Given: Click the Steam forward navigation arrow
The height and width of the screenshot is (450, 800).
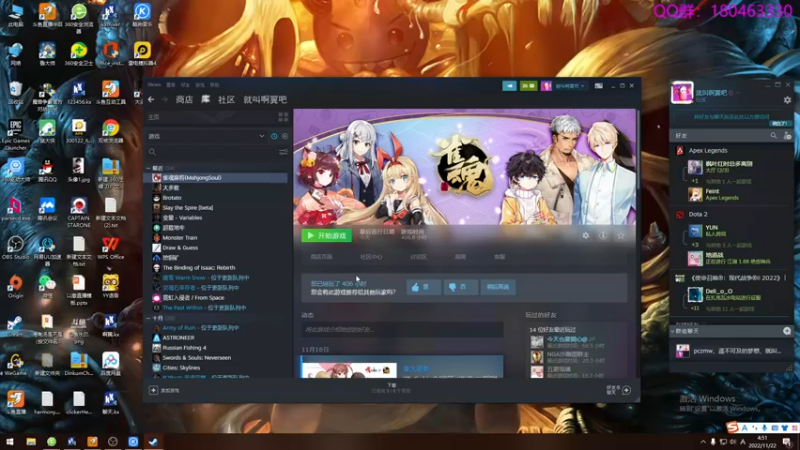Looking at the screenshot, I should click(x=164, y=99).
